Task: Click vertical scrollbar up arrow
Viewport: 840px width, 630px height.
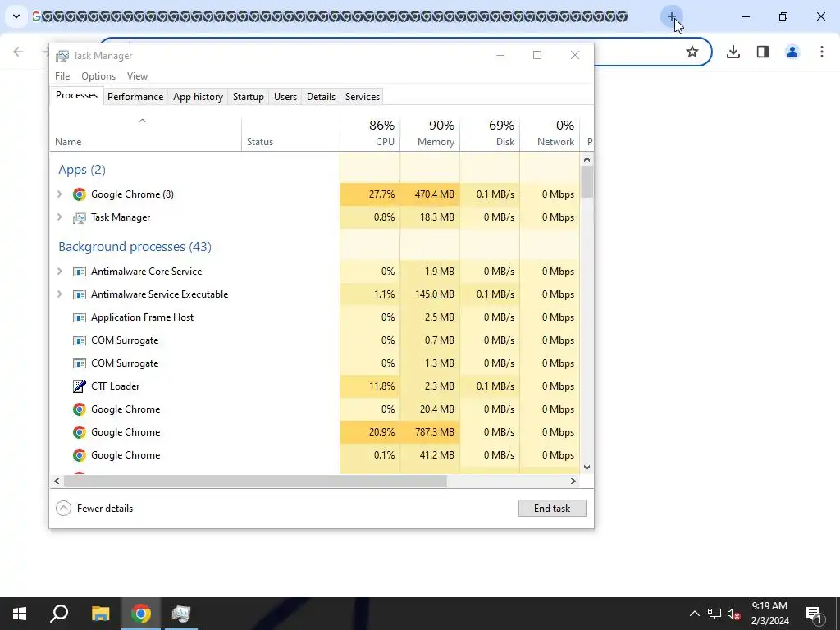Action: click(587, 159)
